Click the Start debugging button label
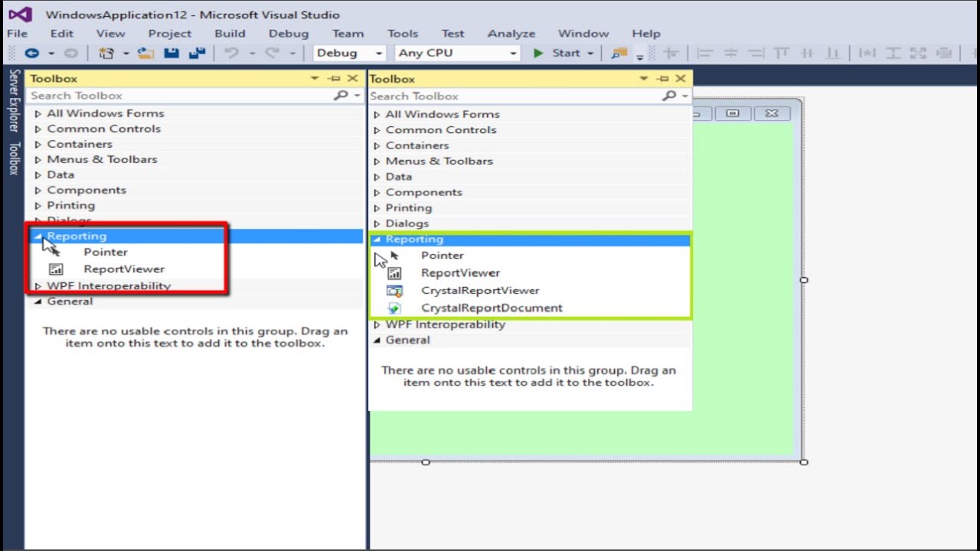This screenshot has height=551, width=980. 566,53
